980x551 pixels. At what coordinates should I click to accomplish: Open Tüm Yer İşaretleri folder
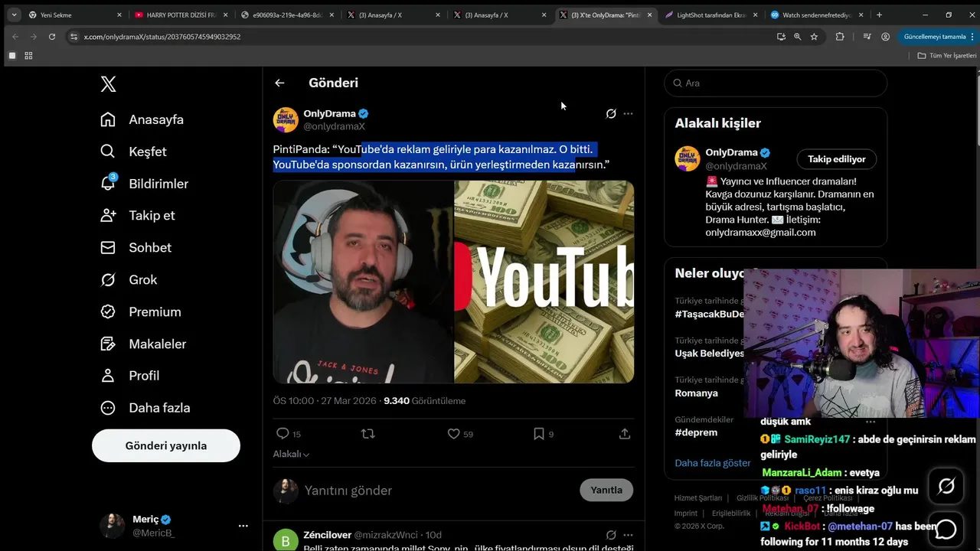coord(947,55)
